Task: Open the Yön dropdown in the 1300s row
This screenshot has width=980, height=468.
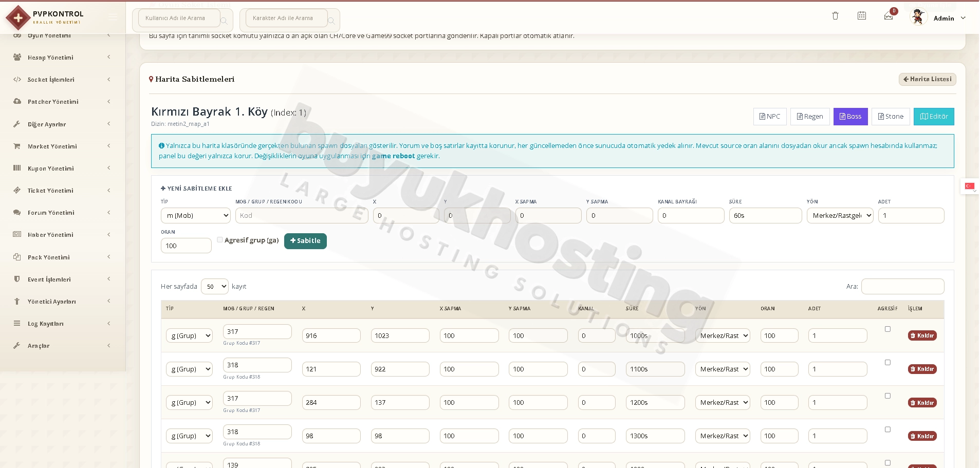Action: (723, 436)
